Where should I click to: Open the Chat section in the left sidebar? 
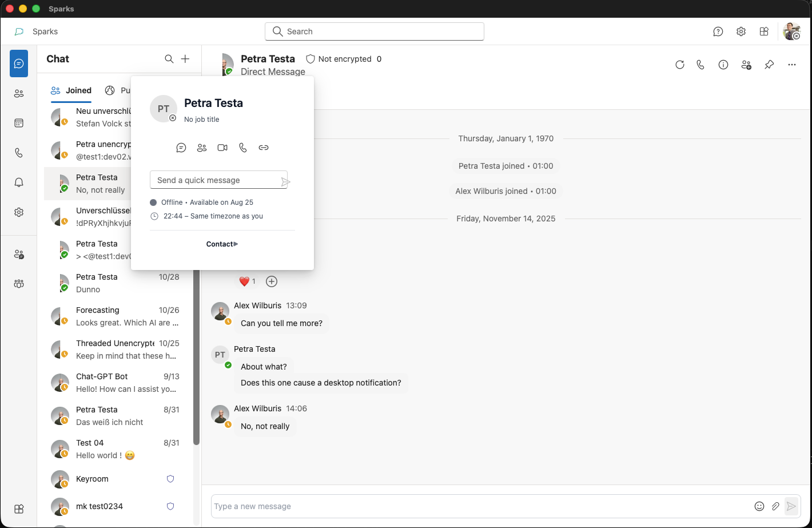point(19,63)
